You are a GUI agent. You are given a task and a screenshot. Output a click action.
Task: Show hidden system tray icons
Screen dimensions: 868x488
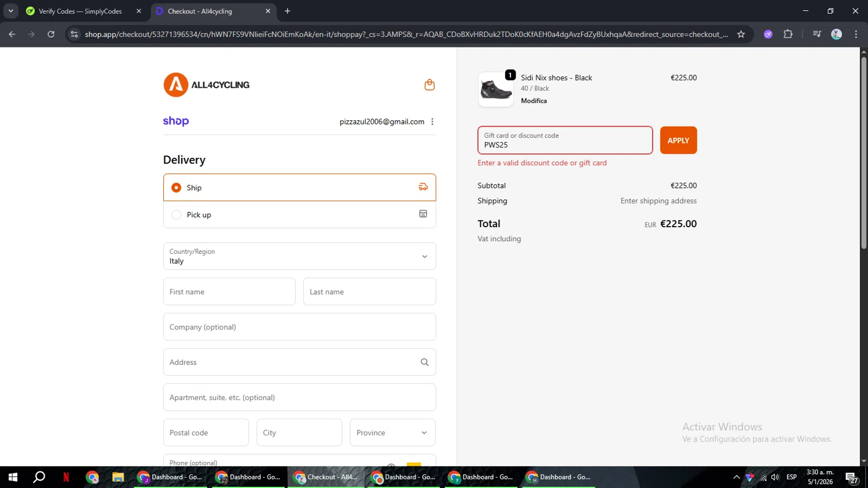[736, 477]
